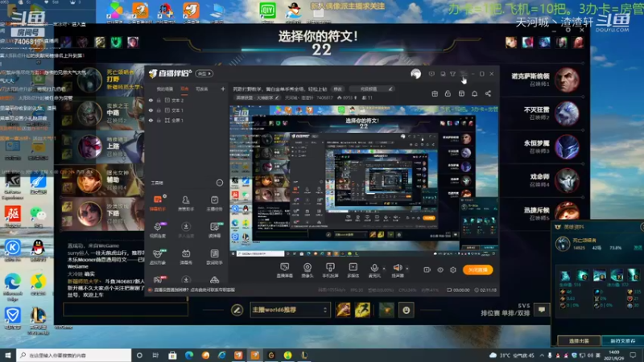The height and width of the screenshot is (362, 644).
Task: Expand the mode switch pill beside logo
Action: 204,73
